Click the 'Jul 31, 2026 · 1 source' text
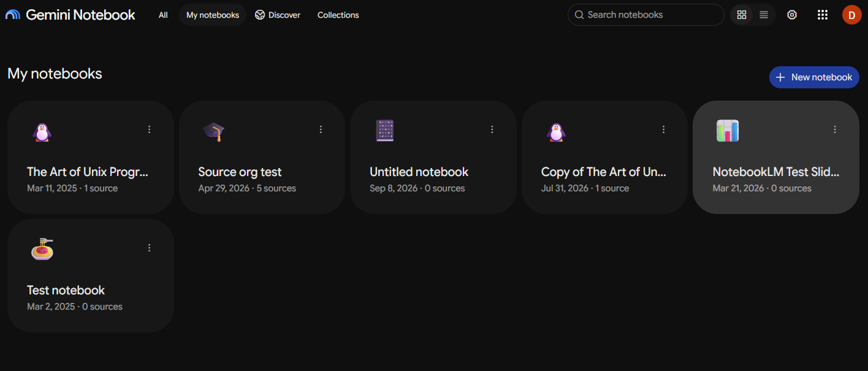Viewport: 868px width, 371px height. 585,188
